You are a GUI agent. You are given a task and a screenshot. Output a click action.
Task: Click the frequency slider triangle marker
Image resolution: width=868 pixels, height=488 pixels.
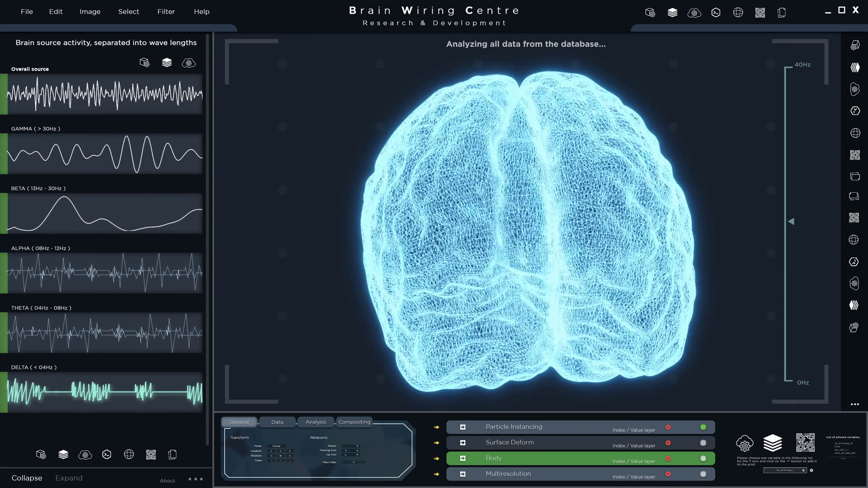click(791, 221)
